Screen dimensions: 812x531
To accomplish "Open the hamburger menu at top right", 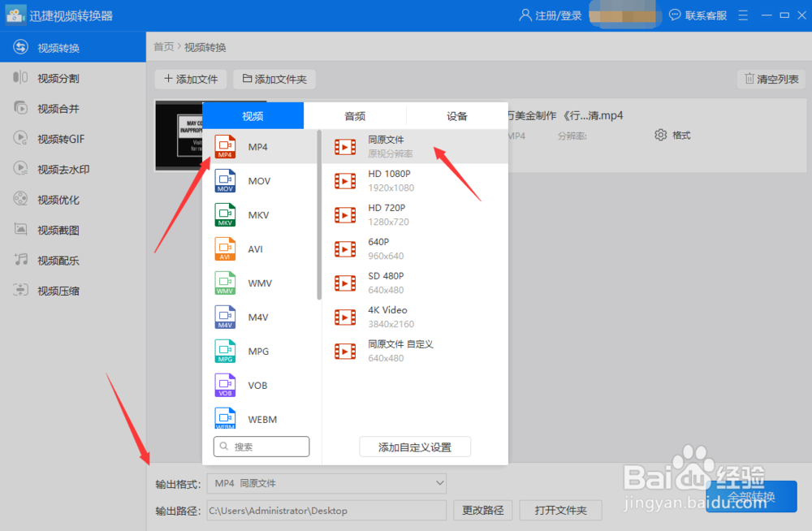I will [742, 15].
